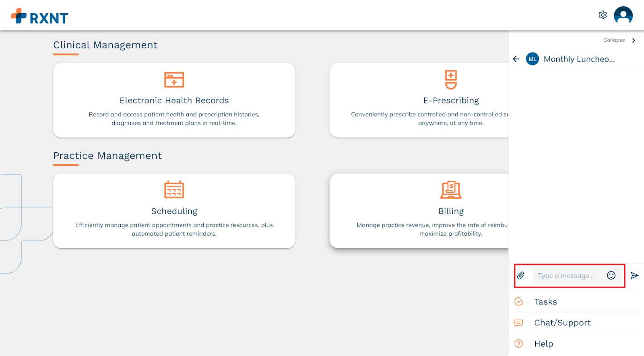Click the Electronic Health Records icon

[174, 80]
